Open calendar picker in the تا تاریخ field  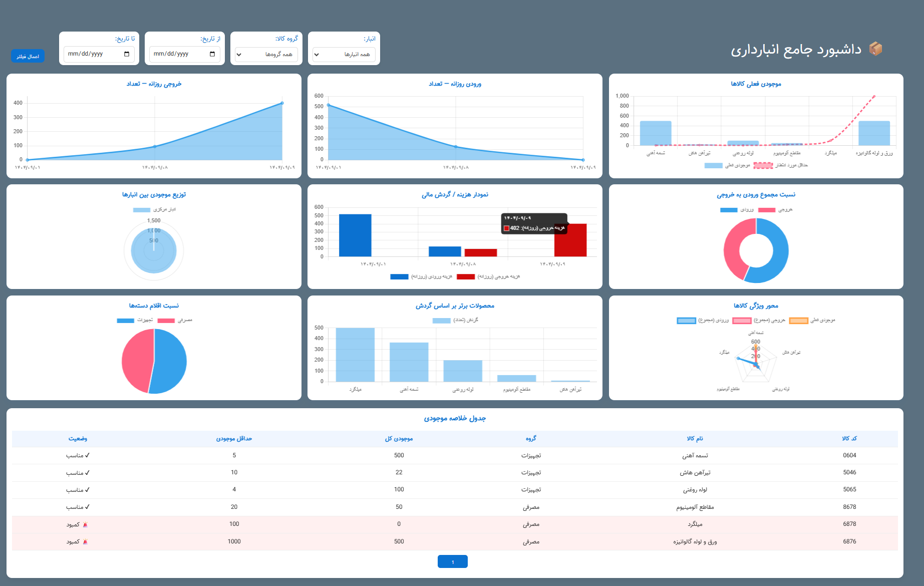(127, 54)
